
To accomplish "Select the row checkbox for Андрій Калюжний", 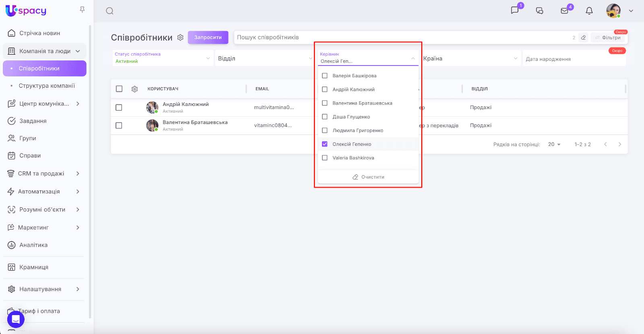I will [119, 107].
